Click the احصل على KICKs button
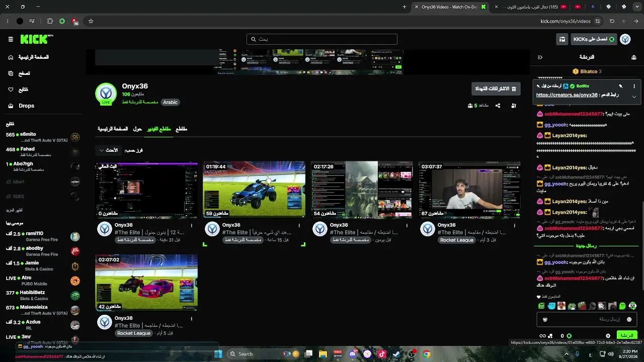The height and width of the screenshot is (362, 644). click(x=594, y=39)
